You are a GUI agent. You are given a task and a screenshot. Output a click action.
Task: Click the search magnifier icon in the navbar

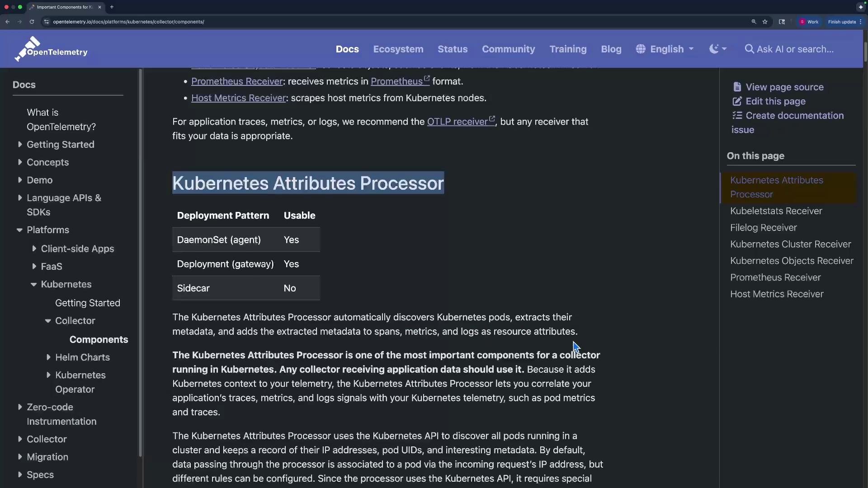[749, 49]
